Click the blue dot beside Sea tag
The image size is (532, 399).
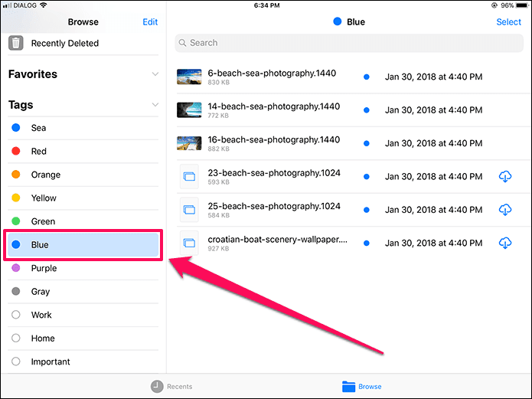pyautogui.click(x=16, y=128)
